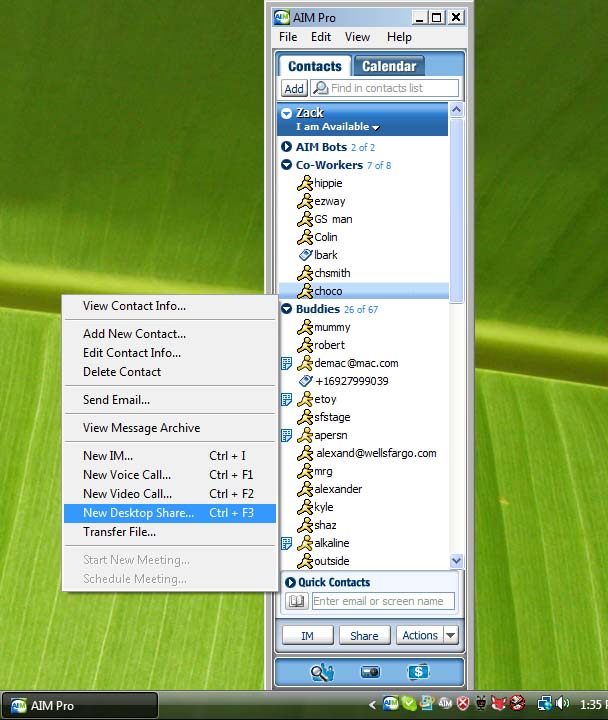Open the address book icon in Quick Contacts
Image resolution: width=608 pixels, height=720 pixels.
click(x=296, y=601)
